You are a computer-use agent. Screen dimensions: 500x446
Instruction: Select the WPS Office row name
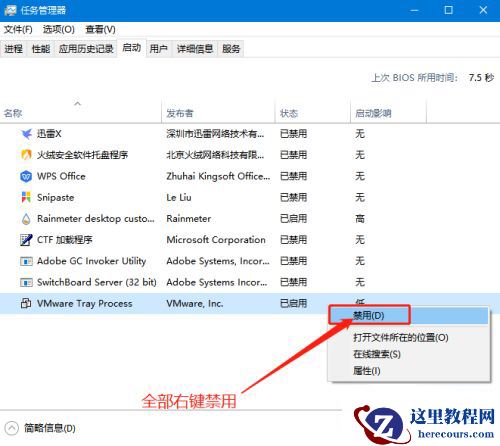pos(61,176)
